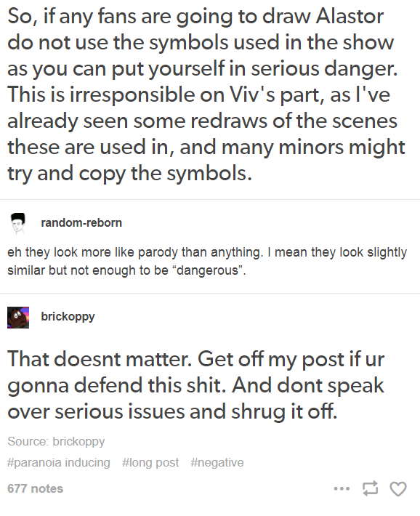Open random-reborn's avatar image
The width and height of the screenshot is (420, 516).
(17, 223)
